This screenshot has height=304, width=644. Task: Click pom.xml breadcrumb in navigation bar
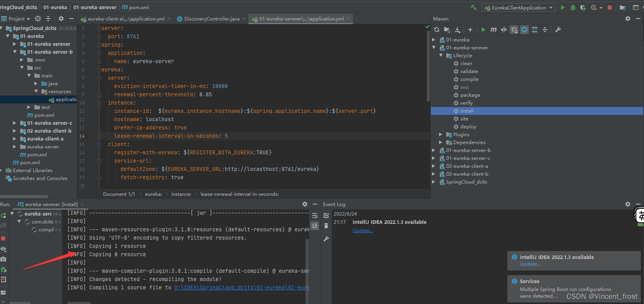click(x=135, y=8)
